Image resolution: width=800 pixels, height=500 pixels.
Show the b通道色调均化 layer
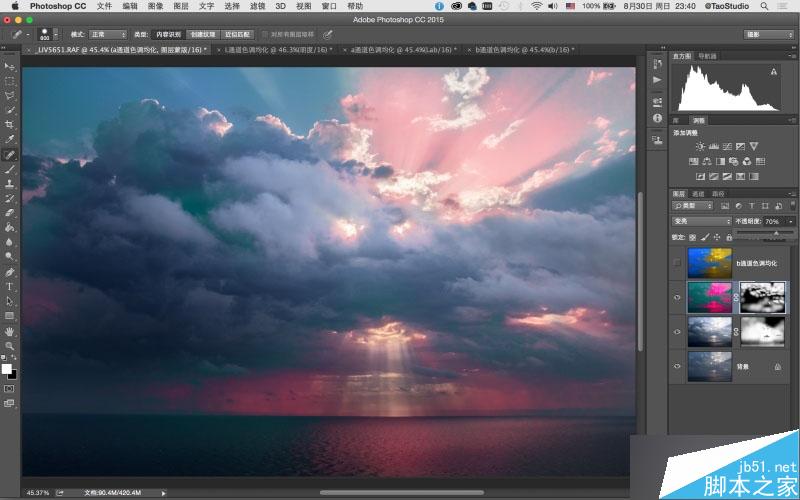(677, 263)
